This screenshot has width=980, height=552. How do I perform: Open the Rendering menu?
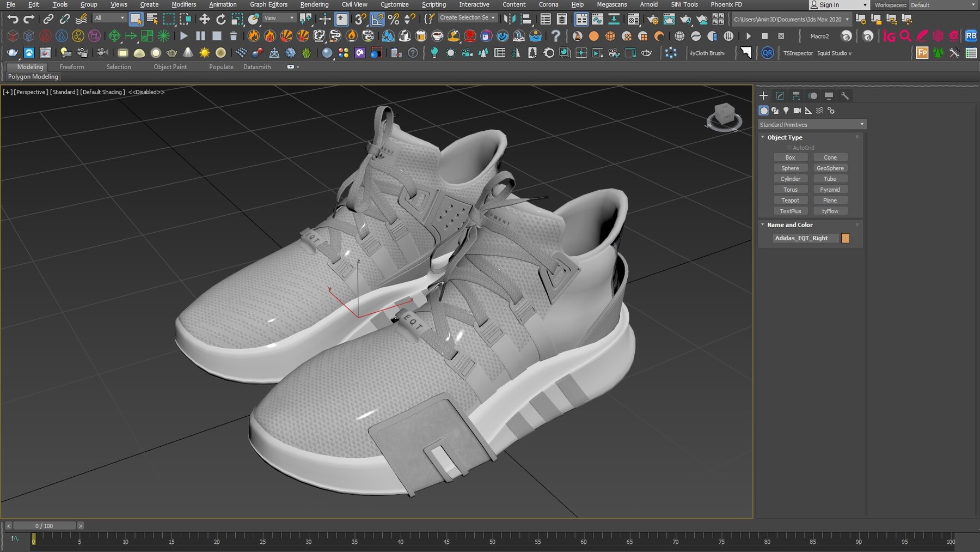[x=314, y=4]
